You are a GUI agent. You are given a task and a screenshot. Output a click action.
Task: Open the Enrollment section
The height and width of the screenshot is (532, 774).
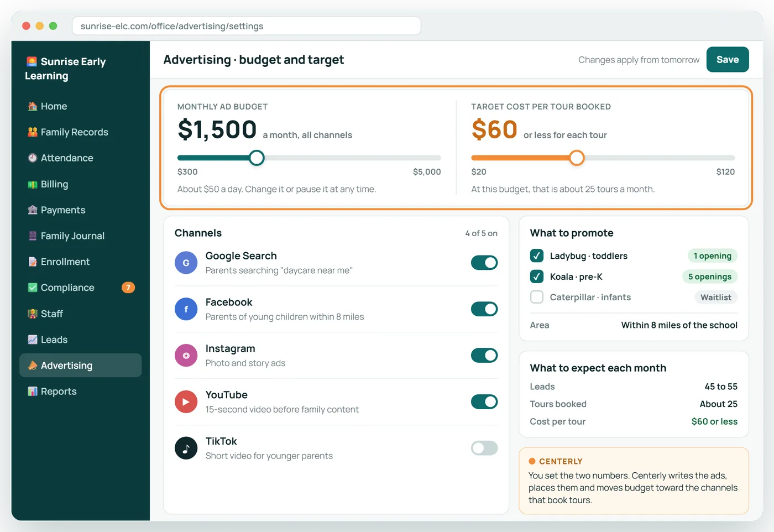(81, 262)
